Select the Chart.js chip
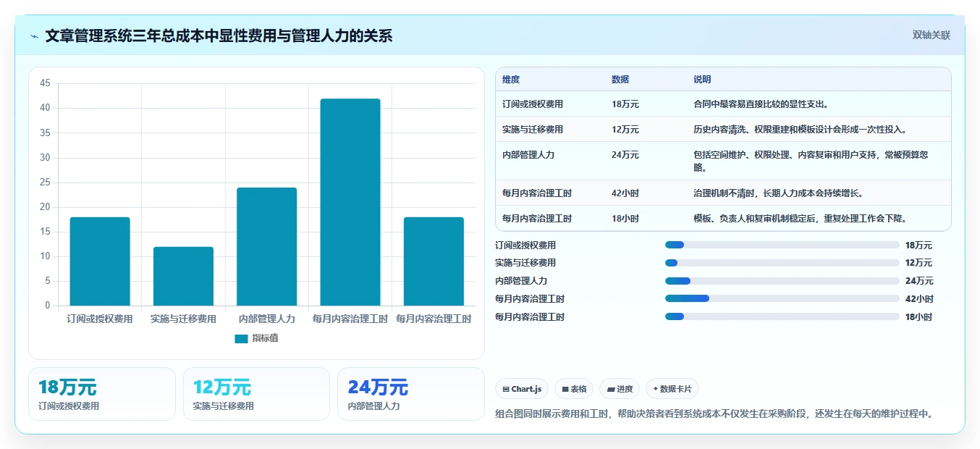This screenshot has height=449, width=980. 522,389
